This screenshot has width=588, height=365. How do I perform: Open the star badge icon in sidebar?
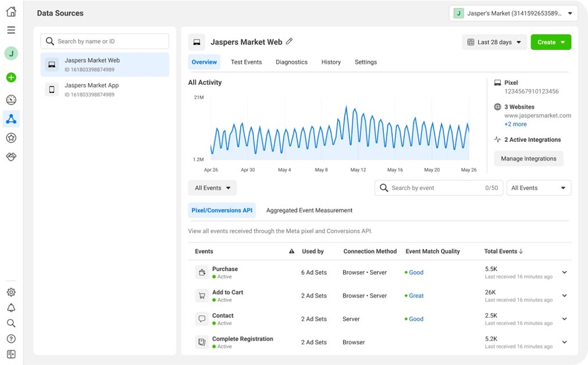click(x=11, y=138)
